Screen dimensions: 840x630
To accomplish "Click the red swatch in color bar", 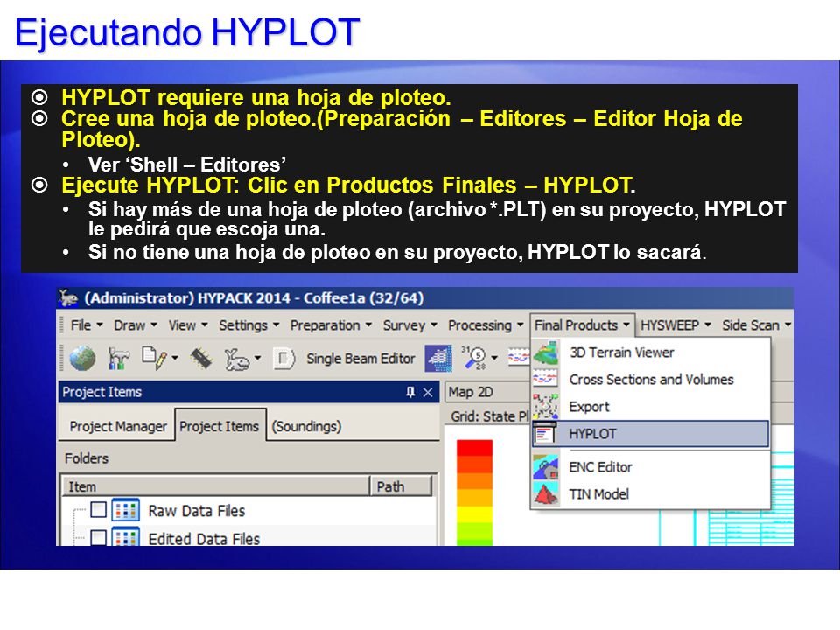I will pos(474,448).
